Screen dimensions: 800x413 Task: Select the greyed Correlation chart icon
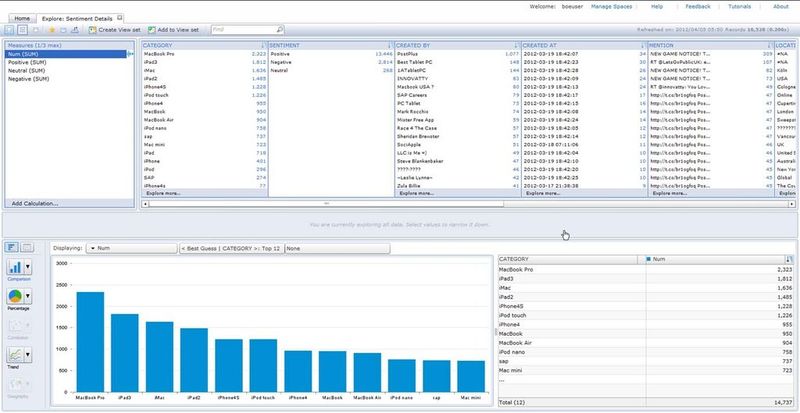click(x=15, y=325)
